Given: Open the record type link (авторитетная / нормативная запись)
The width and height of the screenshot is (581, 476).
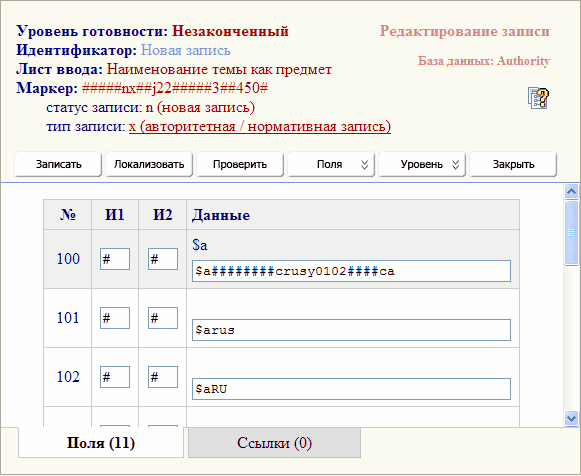Looking at the screenshot, I should tap(260, 127).
